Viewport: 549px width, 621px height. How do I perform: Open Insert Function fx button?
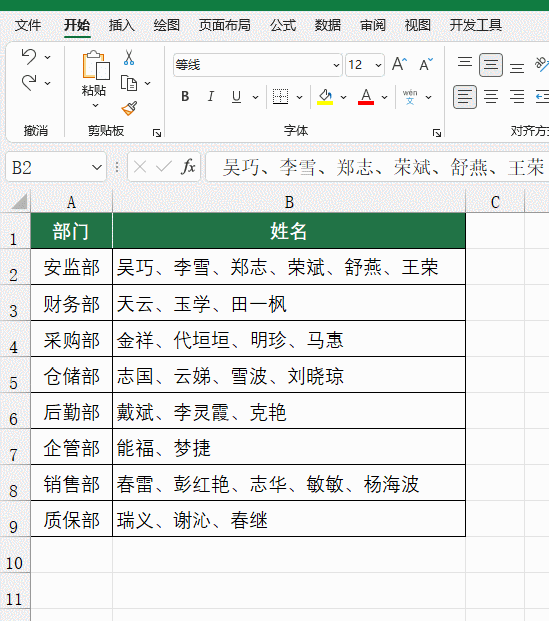pos(188,167)
